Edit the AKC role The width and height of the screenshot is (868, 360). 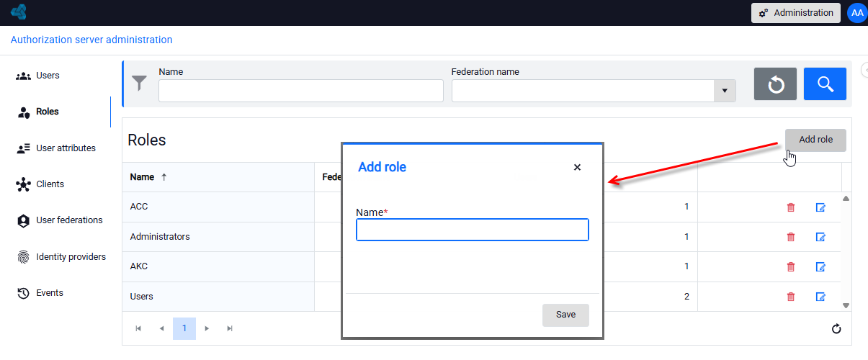click(x=820, y=266)
